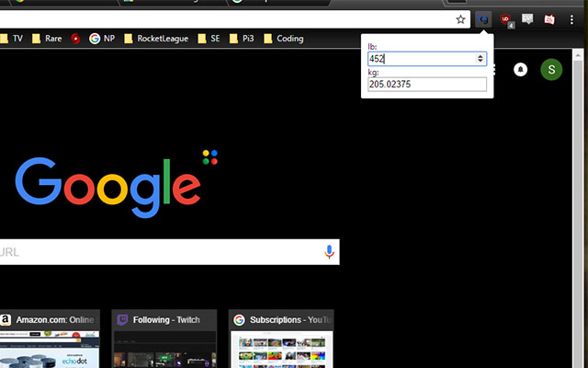Bookmark this page with the star icon

click(460, 19)
